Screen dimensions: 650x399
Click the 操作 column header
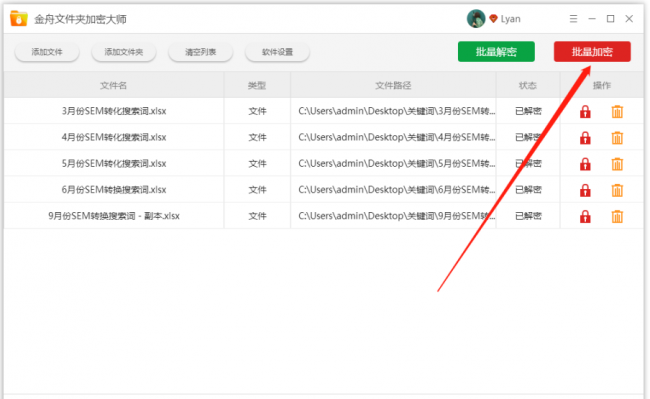tap(601, 85)
